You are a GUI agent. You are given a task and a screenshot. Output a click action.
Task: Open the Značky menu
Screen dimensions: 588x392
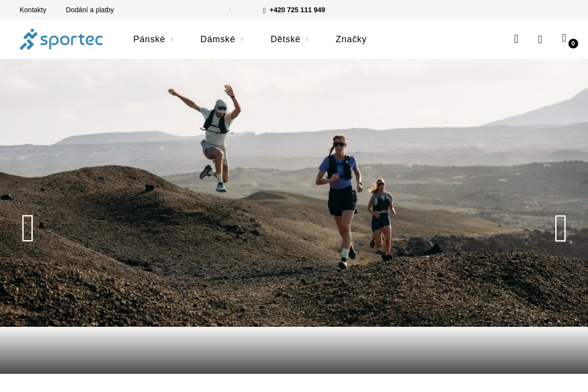coord(351,39)
